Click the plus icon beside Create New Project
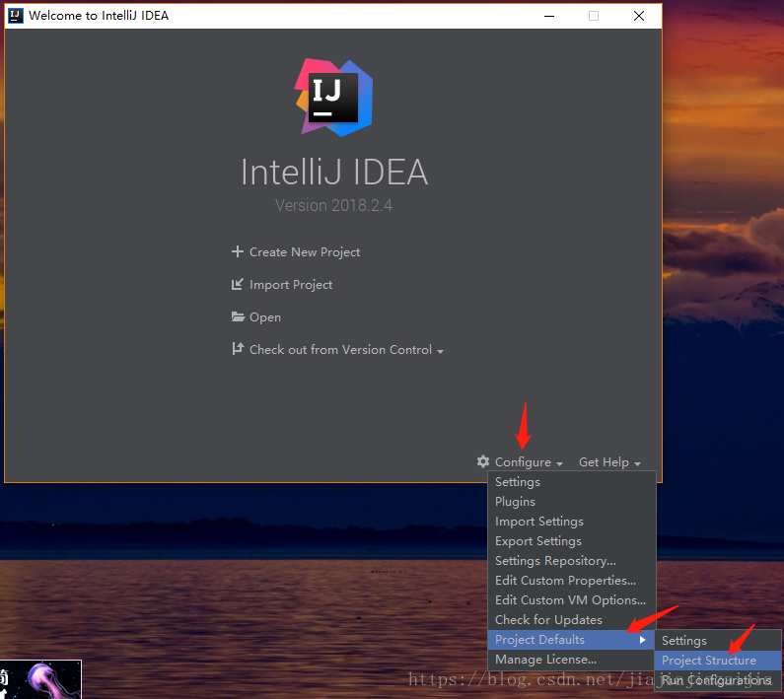This screenshot has width=784, height=699. pyautogui.click(x=238, y=251)
